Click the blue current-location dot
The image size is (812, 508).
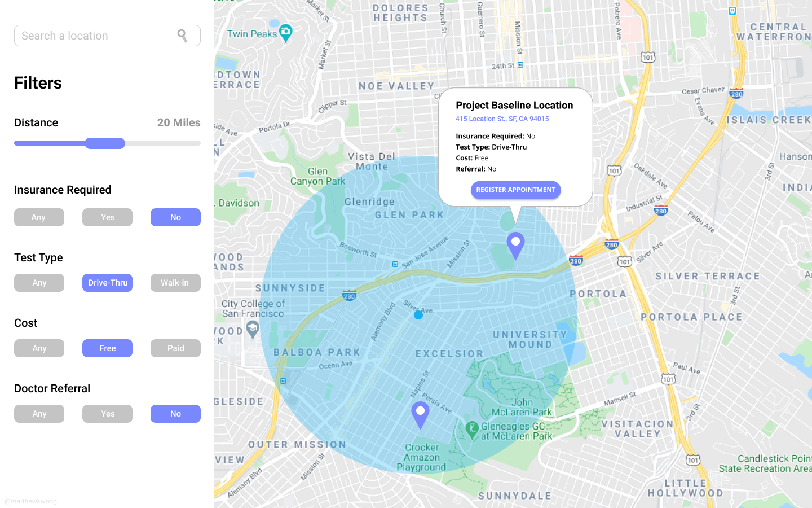point(418,315)
